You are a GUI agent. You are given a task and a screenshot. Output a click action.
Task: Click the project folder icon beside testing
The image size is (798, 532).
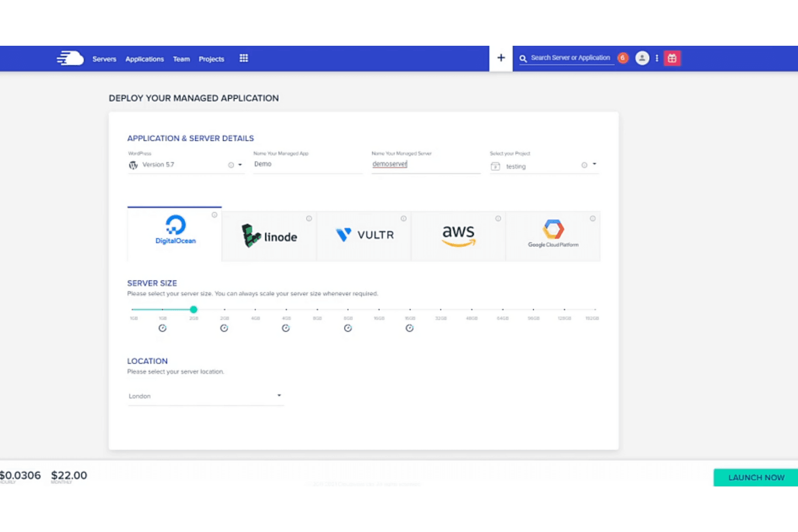pos(495,167)
